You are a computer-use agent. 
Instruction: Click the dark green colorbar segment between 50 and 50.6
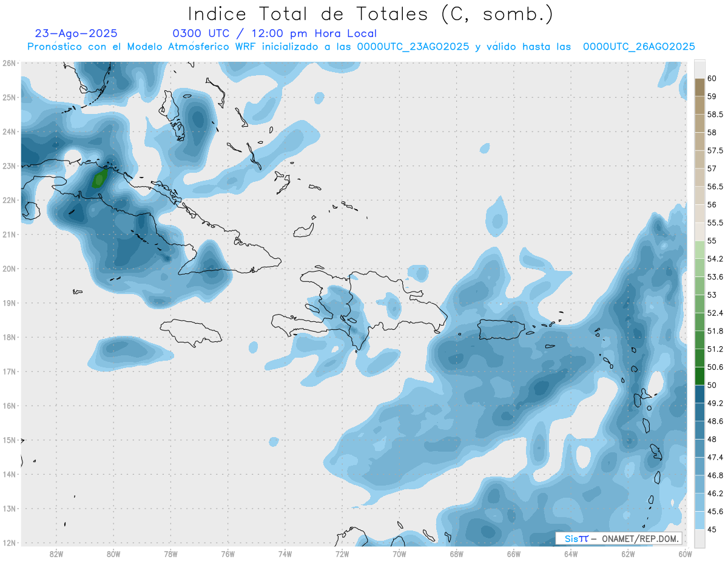coord(699,376)
